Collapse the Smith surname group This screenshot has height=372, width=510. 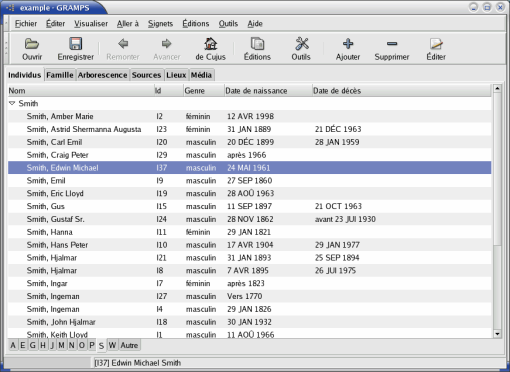(12, 103)
